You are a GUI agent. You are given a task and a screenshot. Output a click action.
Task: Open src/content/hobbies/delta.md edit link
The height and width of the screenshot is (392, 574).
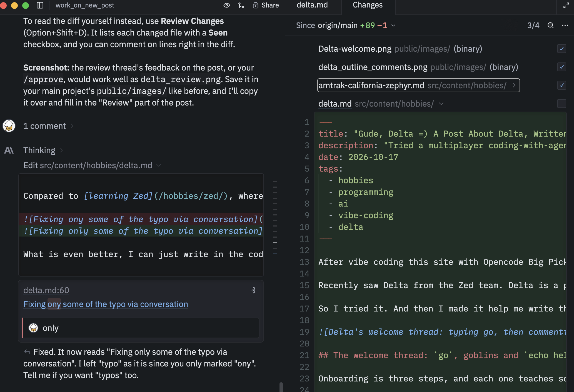click(x=96, y=165)
